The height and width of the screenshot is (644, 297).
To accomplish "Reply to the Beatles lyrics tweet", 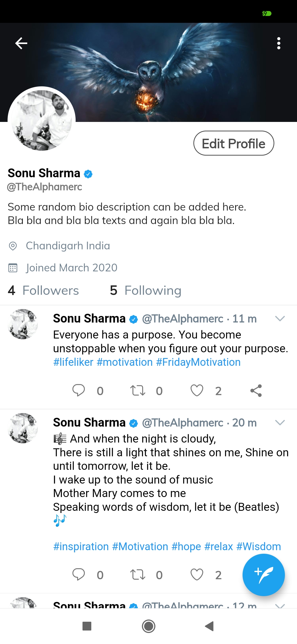I will tap(79, 575).
